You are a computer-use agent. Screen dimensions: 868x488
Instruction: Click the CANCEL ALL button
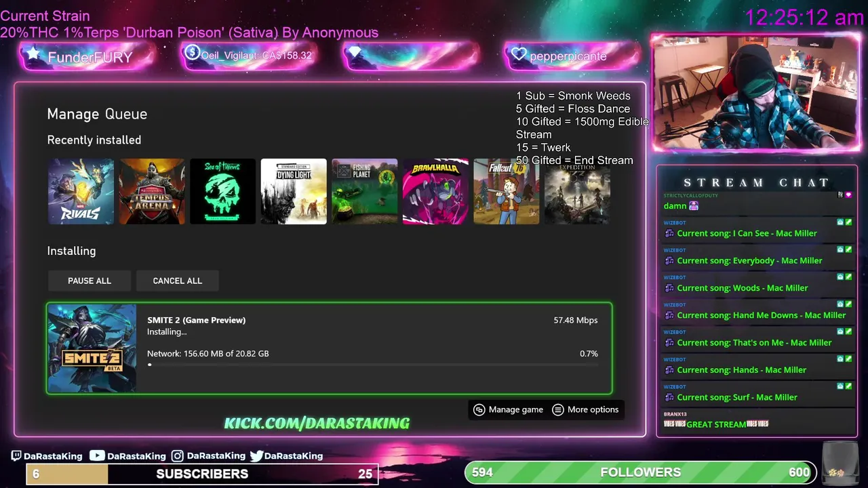coord(178,281)
